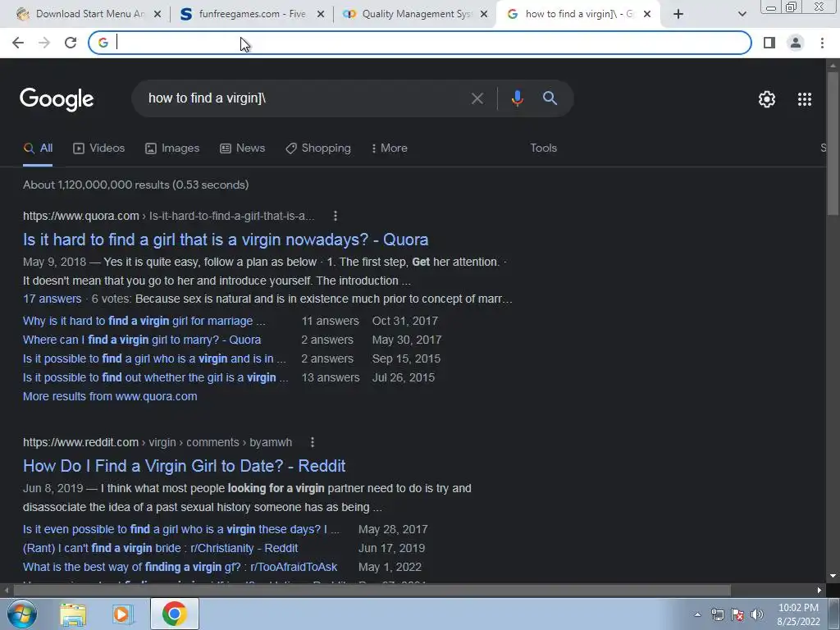Viewport: 840px width, 630px height.
Task: Go to Google home via the logo
Action: click(57, 99)
